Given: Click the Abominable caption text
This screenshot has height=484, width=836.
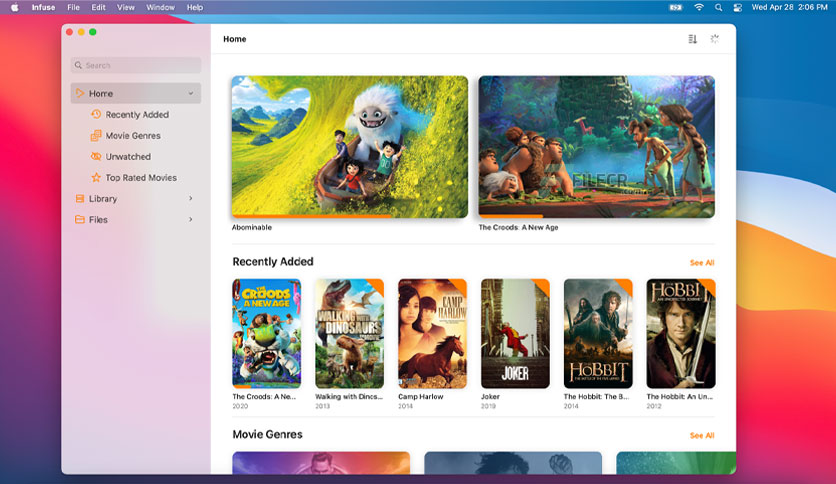Looking at the screenshot, I should click(x=252, y=227).
